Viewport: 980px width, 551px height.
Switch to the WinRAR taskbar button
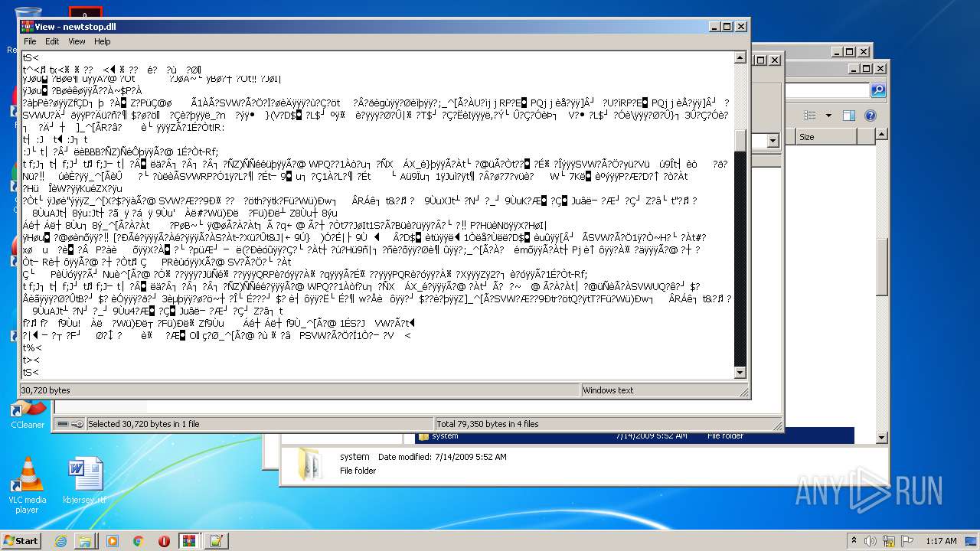190,541
